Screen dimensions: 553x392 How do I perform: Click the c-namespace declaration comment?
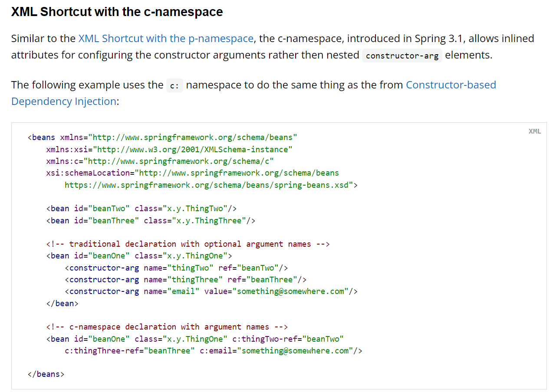[x=167, y=327]
